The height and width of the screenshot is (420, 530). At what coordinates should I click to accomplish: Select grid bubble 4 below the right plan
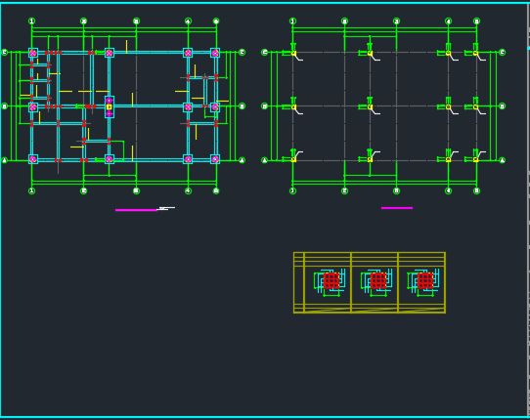pos(448,190)
